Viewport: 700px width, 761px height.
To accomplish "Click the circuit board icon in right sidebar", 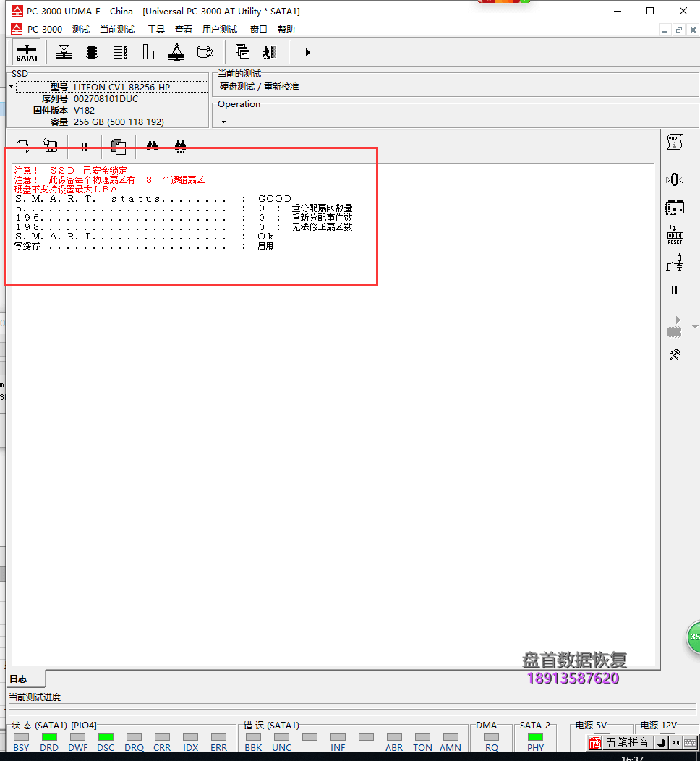I will coord(674,208).
